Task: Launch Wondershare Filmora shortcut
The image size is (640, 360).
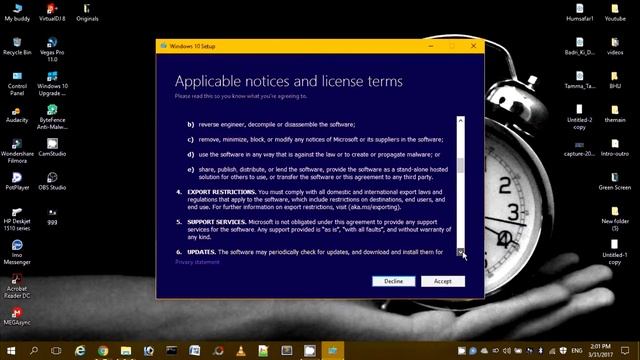Action: 17,151
